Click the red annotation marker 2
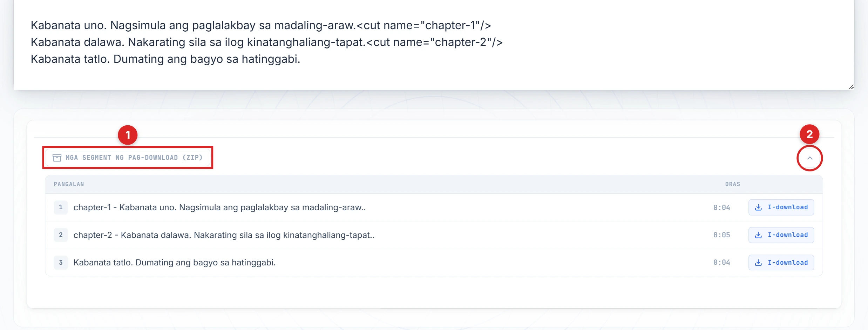 tap(809, 134)
